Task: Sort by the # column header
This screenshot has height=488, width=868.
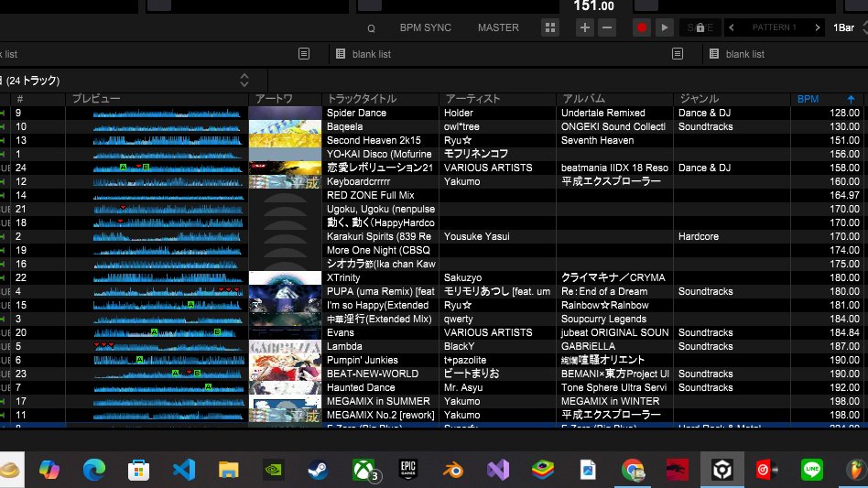Action: pyautogui.click(x=20, y=99)
